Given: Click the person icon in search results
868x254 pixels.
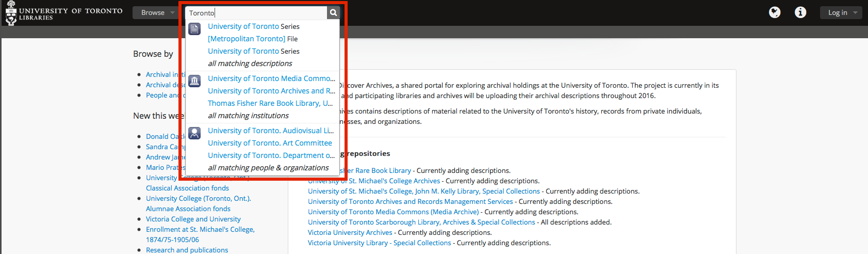Looking at the screenshot, I should tap(194, 133).
